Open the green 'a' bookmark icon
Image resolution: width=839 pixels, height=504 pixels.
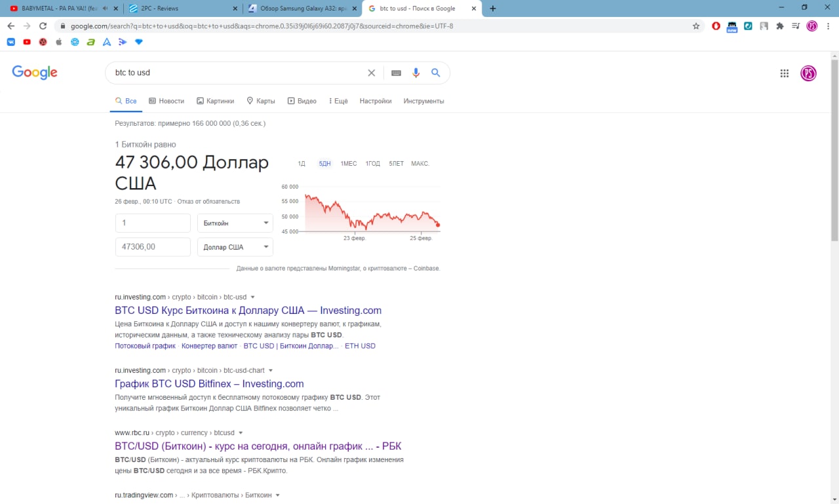90,42
